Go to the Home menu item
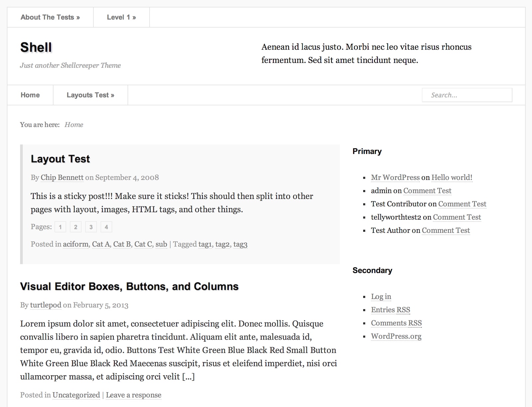 click(30, 95)
